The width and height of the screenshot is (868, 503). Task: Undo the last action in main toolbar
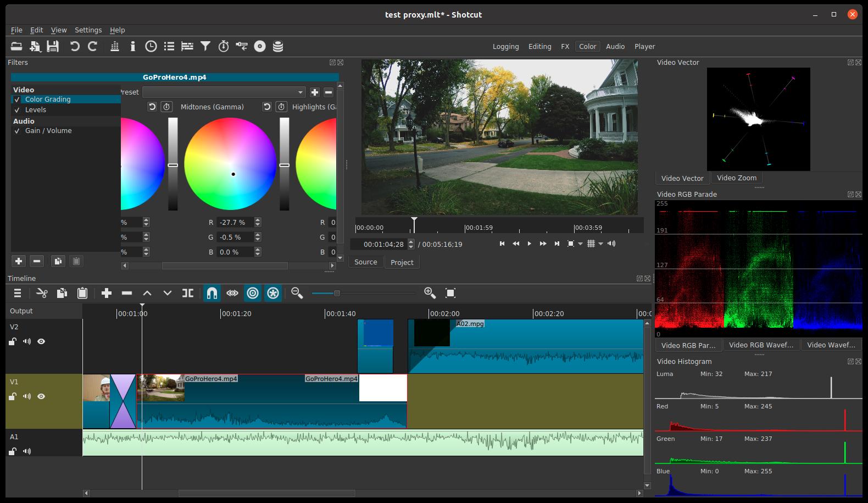click(x=75, y=46)
